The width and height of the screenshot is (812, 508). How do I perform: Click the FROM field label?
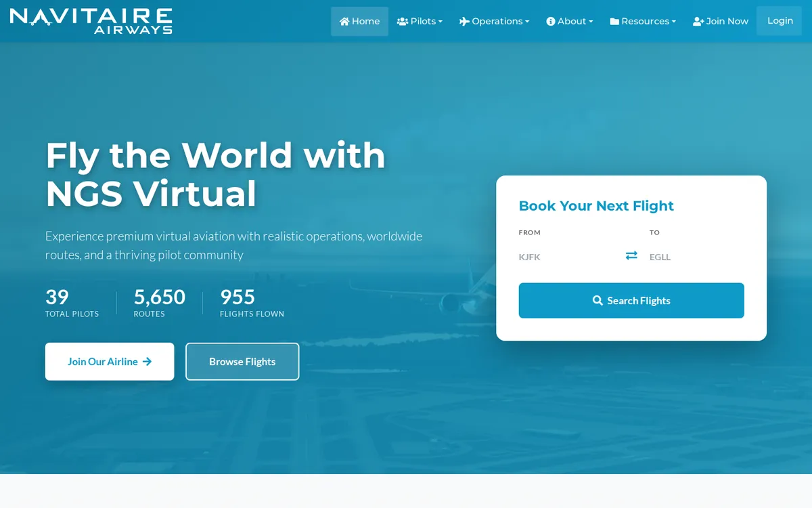coord(530,232)
